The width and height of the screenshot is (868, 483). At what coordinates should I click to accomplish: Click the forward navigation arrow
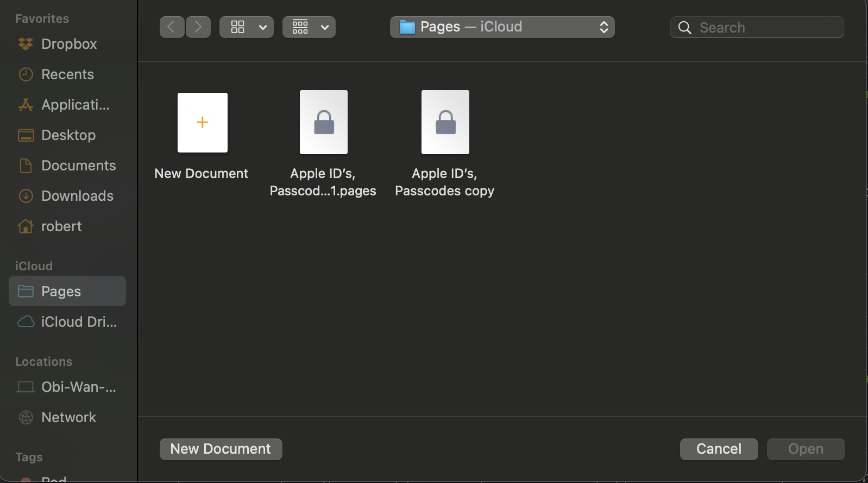tap(198, 27)
